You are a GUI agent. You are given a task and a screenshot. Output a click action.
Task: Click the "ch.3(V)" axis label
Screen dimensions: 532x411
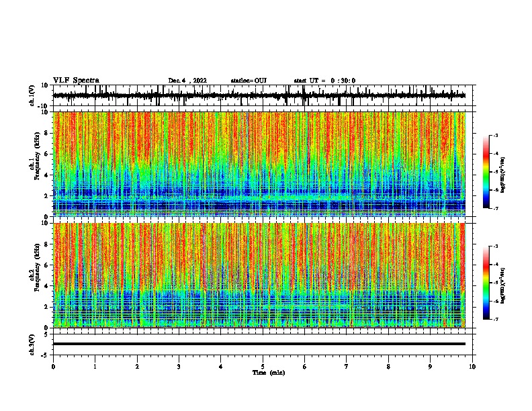32,345
